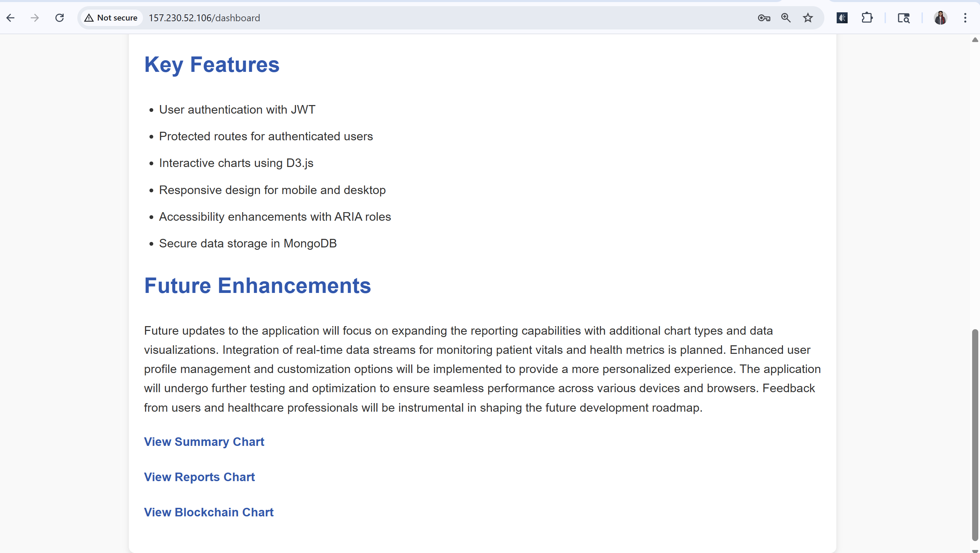Click the dark extension icon in toolbar
The height and width of the screenshot is (553, 980).
[x=842, y=18]
